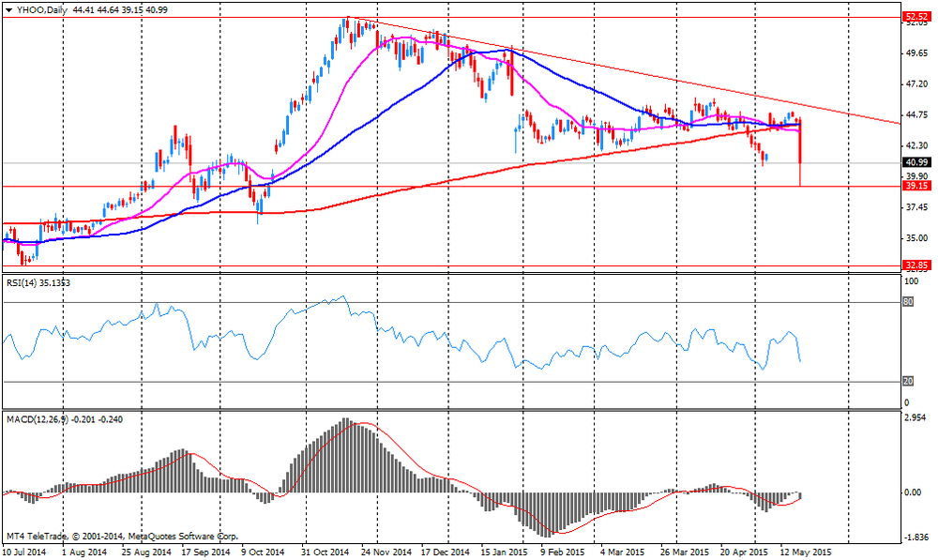
Task: Click the 47.20 price scale value
Action: tap(916, 84)
